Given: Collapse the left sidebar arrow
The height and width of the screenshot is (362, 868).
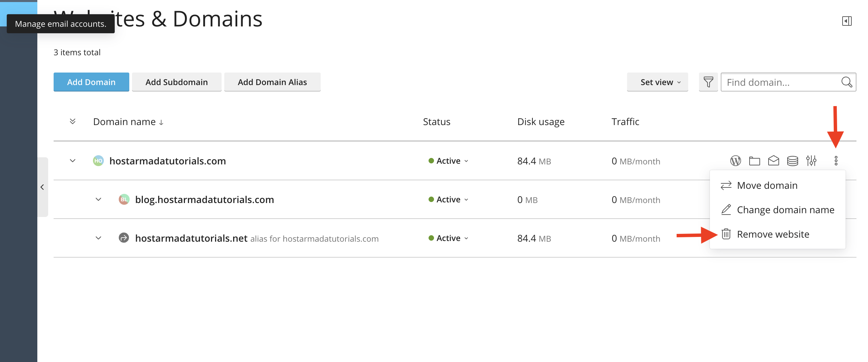Looking at the screenshot, I should click(42, 187).
